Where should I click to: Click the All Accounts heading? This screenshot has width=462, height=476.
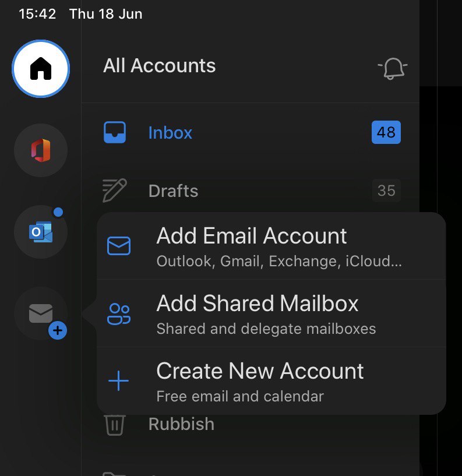160,66
